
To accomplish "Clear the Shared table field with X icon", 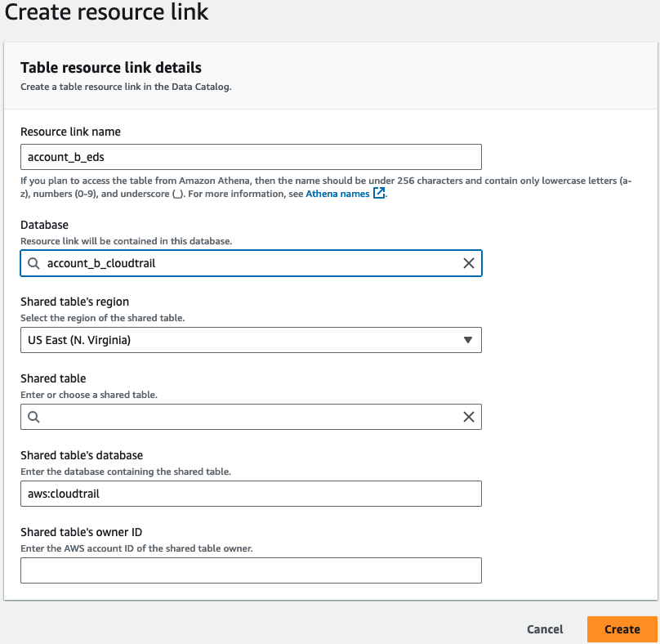I will 469,417.
